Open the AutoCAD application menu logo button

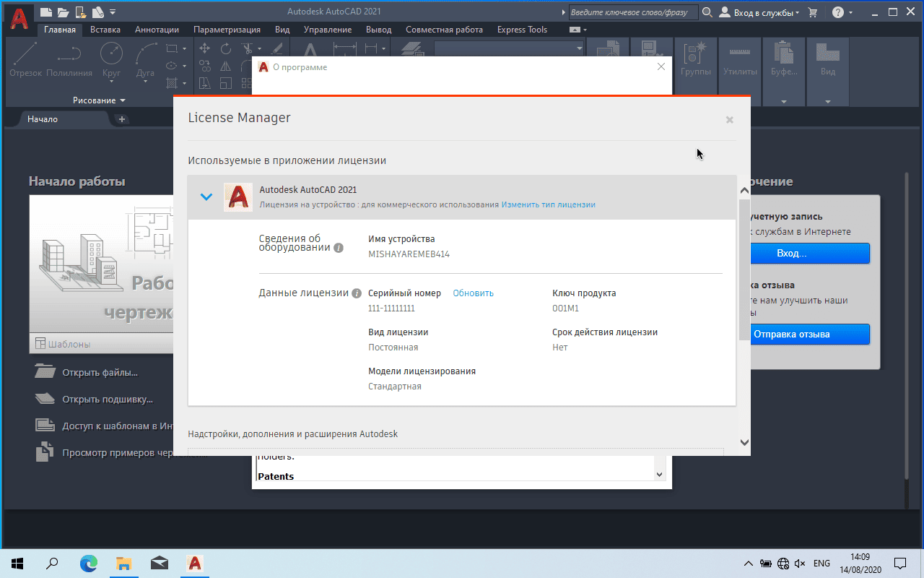pos(19,18)
